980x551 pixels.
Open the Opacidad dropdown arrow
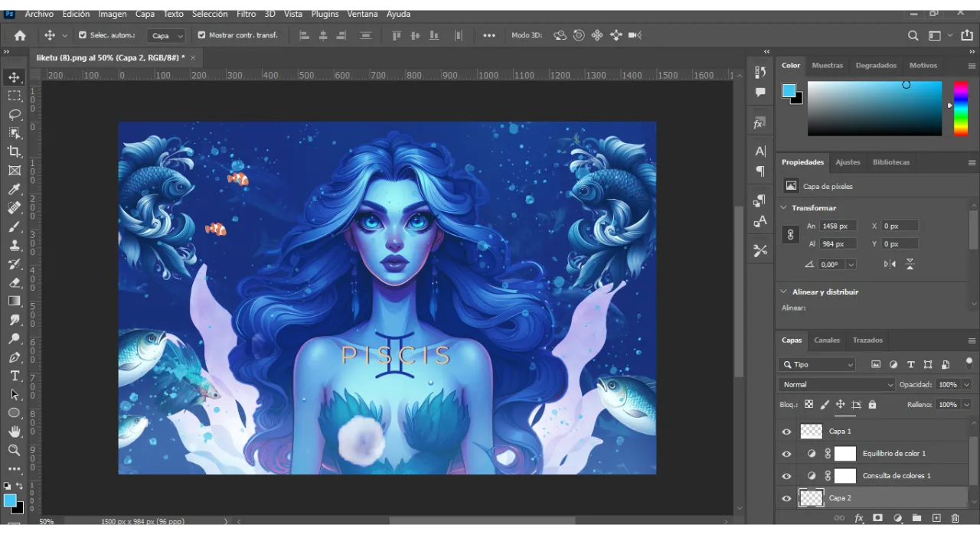[965, 385]
